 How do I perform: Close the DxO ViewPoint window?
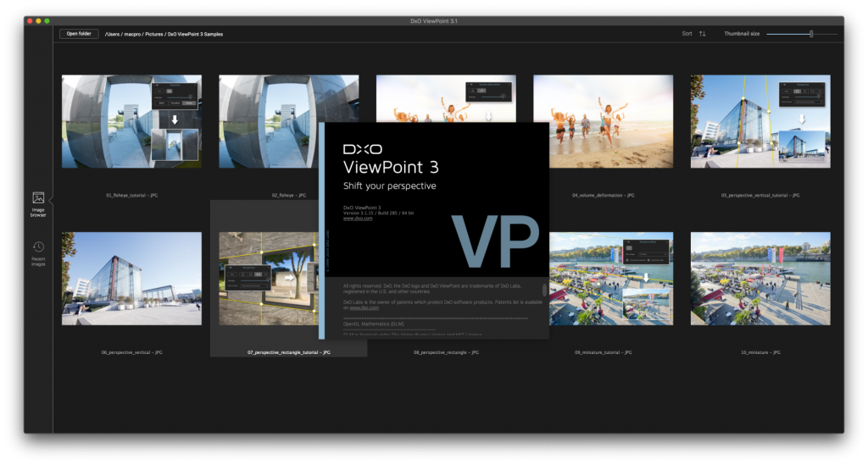(30, 21)
